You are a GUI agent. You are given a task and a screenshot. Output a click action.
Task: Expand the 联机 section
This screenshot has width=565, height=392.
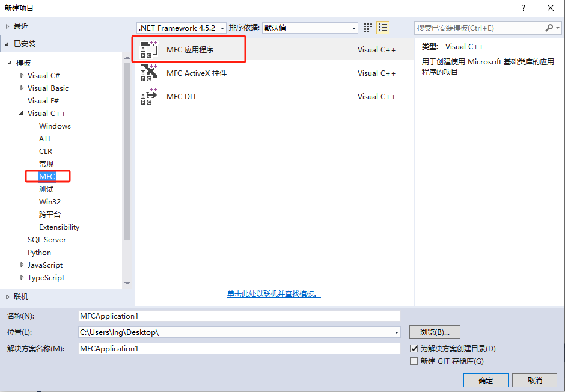pos(8,297)
